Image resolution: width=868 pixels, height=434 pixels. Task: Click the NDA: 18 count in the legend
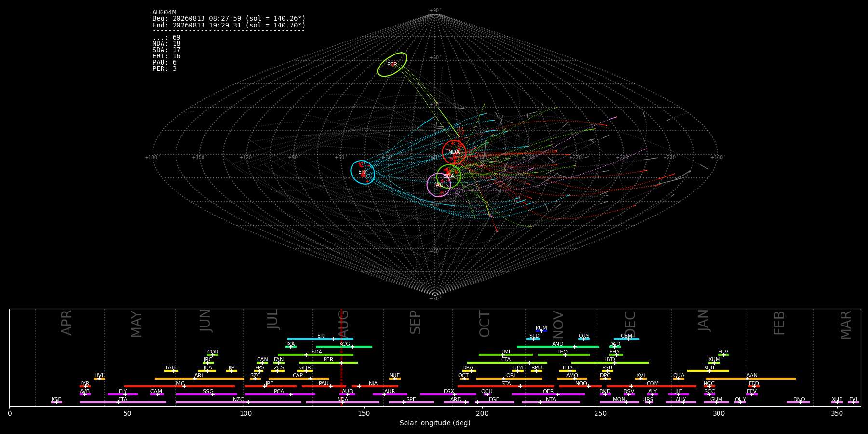(x=166, y=44)
